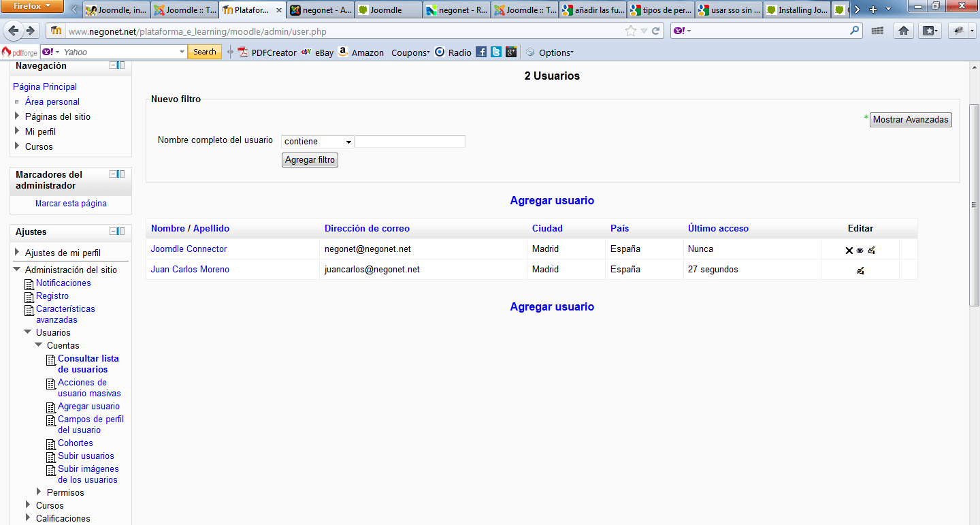Screen dimensions: 980x525
Task: Collapse the Navegación block
Action: pyautogui.click(x=114, y=65)
